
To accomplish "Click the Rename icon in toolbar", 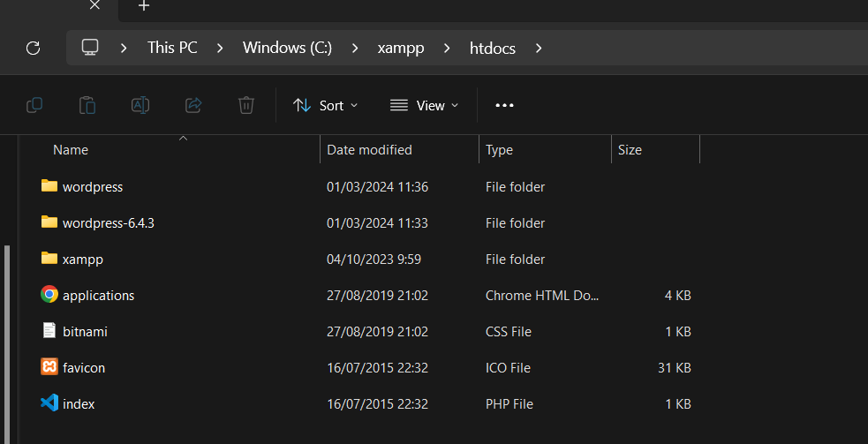I will pos(140,105).
